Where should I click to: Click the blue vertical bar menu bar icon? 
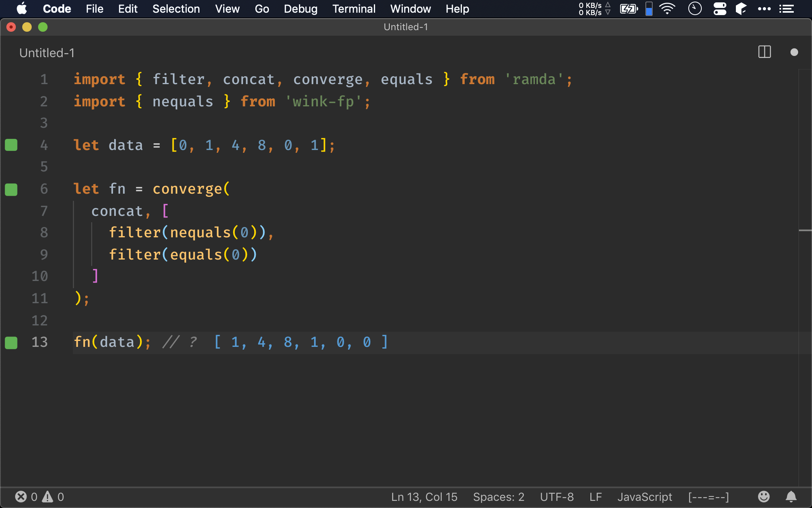pos(649,9)
